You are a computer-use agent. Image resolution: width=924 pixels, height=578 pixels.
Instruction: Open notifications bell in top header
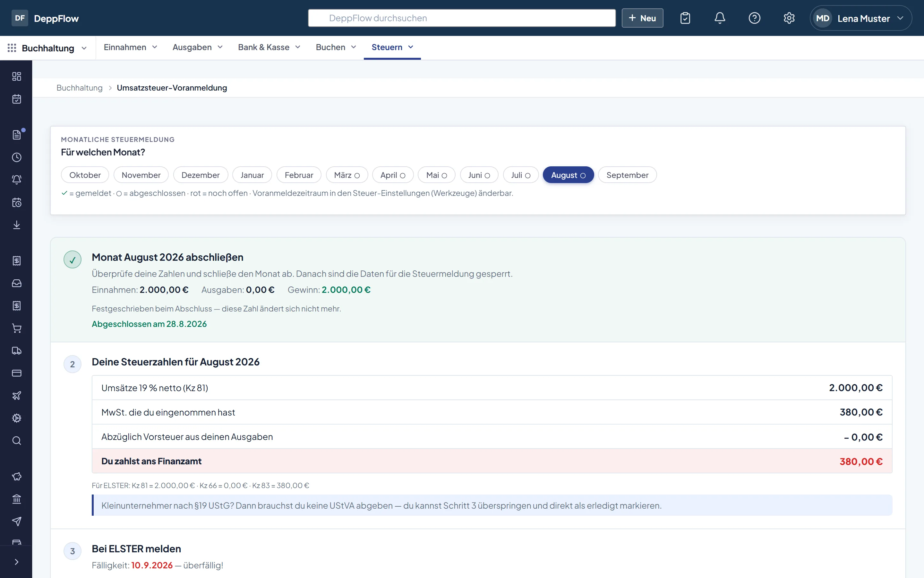click(720, 18)
